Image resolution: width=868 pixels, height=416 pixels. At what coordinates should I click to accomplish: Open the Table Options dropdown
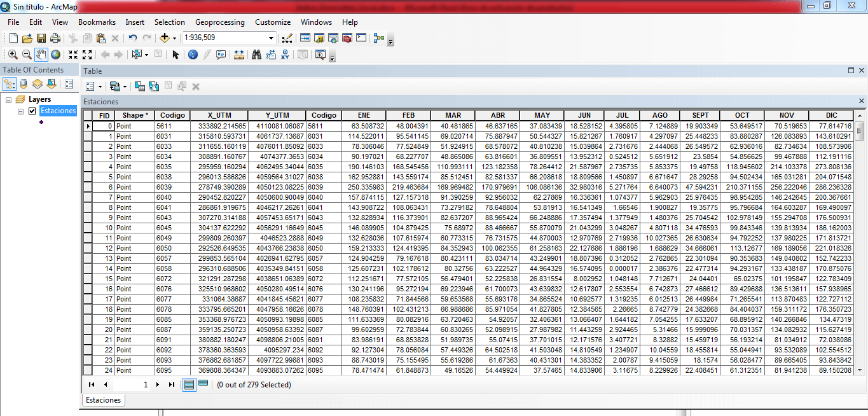point(93,87)
